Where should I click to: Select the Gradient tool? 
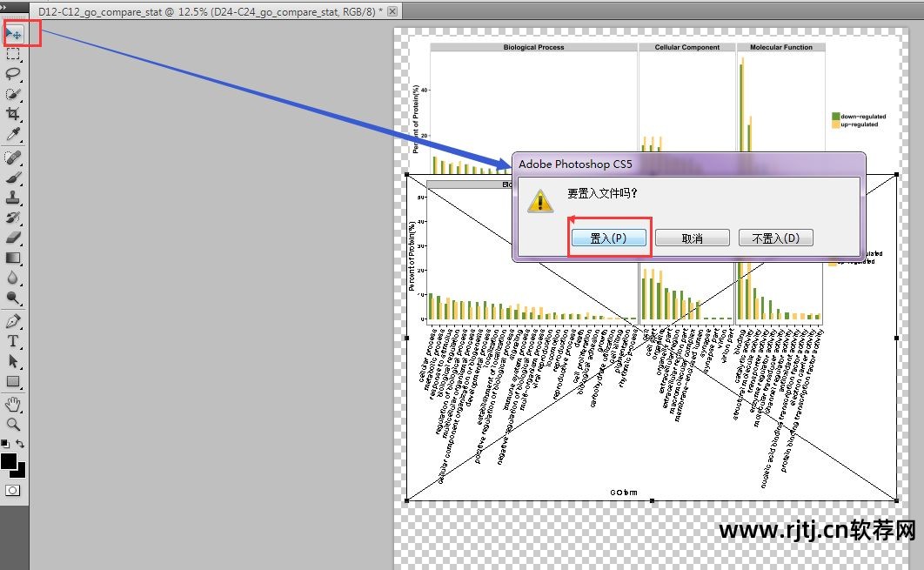click(13, 258)
